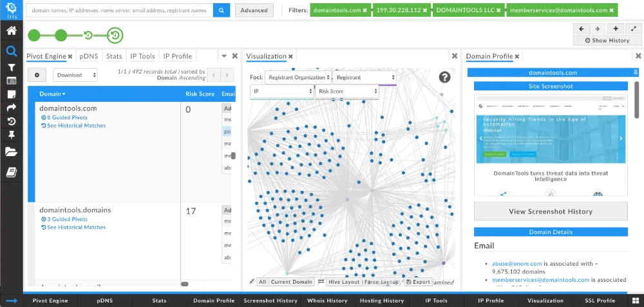
Task: Toggle the Current Domain view button
Action: click(292, 282)
